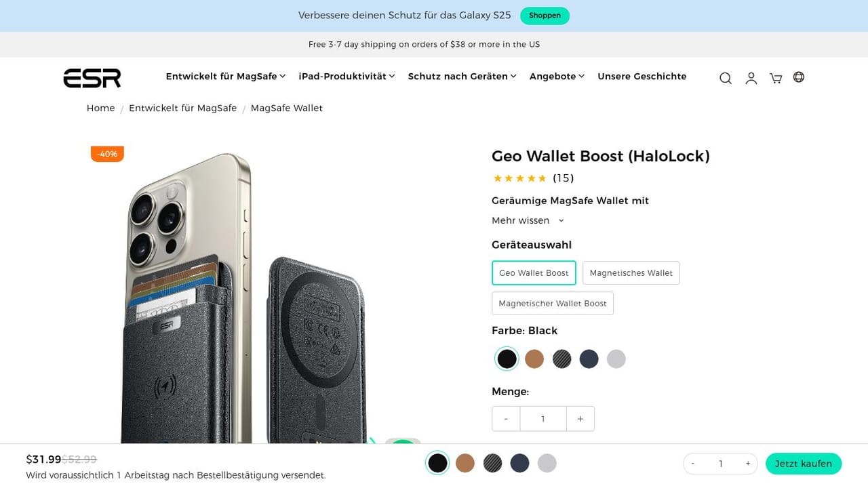Expand the Mehr wissen description
The width and height of the screenshot is (868, 488).
pyautogui.click(x=528, y=220)
